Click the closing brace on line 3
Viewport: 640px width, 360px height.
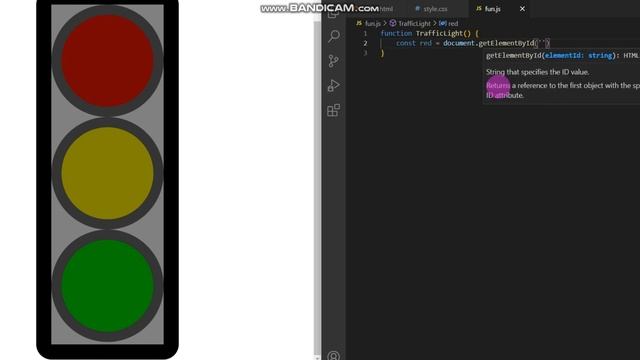click(382, 53)
